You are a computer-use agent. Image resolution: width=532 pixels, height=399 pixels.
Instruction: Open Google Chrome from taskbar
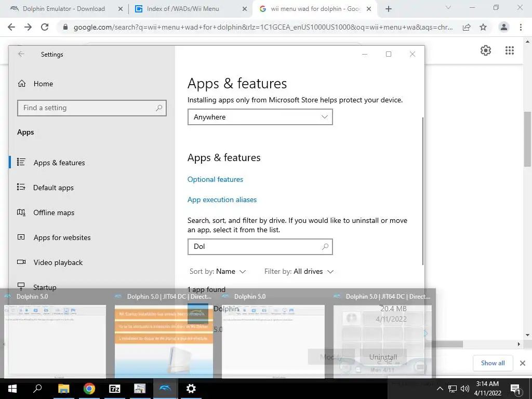[x=89, y=389]
